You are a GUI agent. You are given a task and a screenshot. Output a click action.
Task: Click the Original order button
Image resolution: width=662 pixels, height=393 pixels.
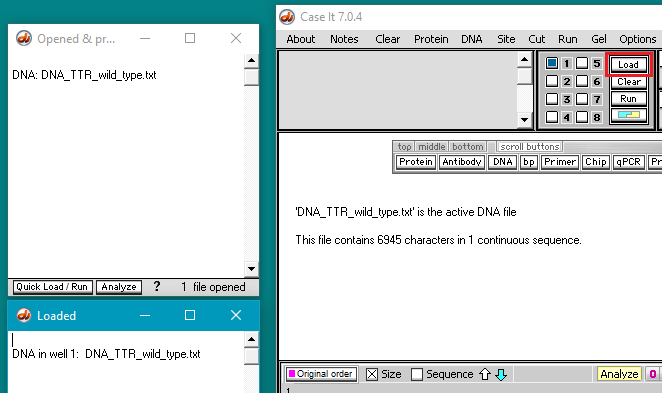(321, 374)
